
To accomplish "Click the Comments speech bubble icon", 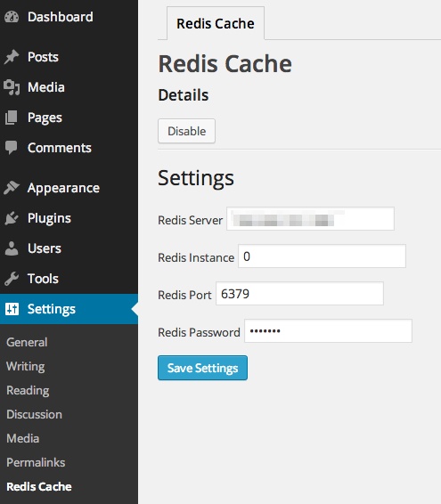I will click(x=12, y=148).
